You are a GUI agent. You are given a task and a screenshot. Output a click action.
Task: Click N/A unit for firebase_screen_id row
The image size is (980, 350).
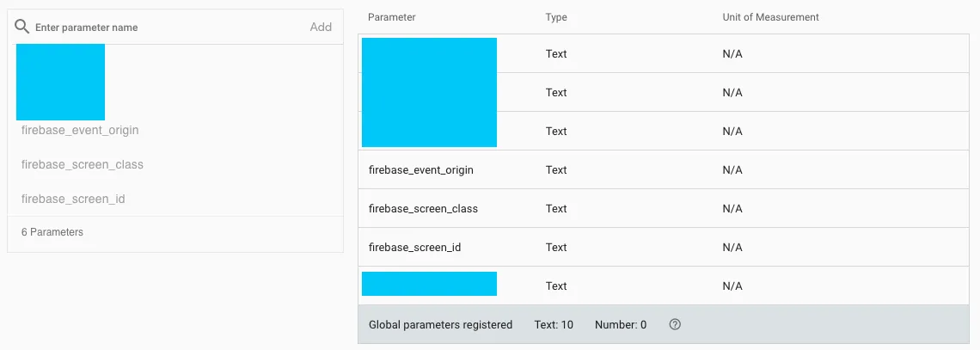point(732,248)
